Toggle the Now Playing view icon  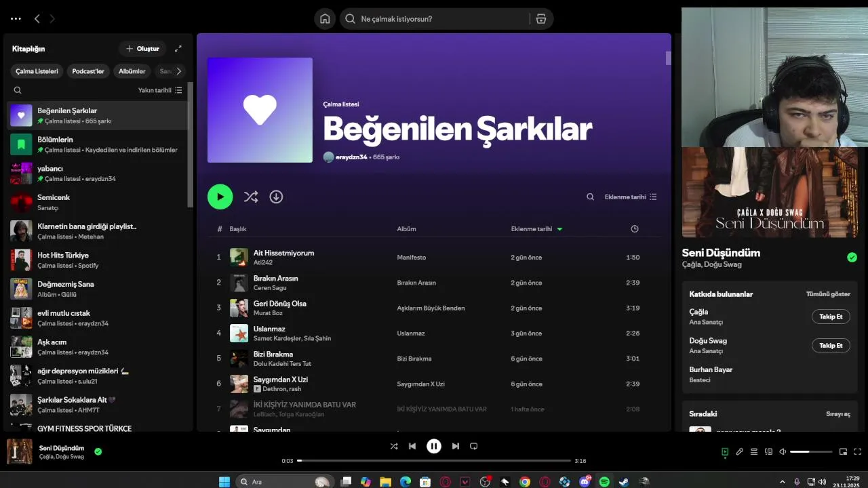coord(725,451)
